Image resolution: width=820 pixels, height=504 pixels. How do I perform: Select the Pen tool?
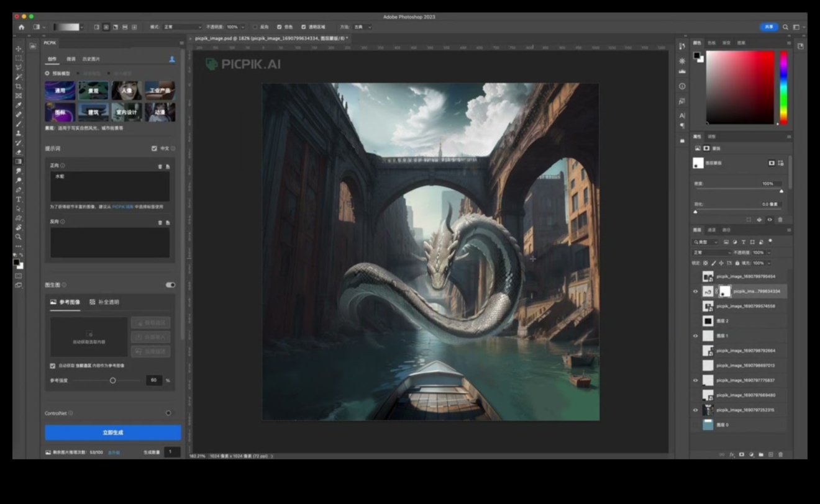point(19,190)
